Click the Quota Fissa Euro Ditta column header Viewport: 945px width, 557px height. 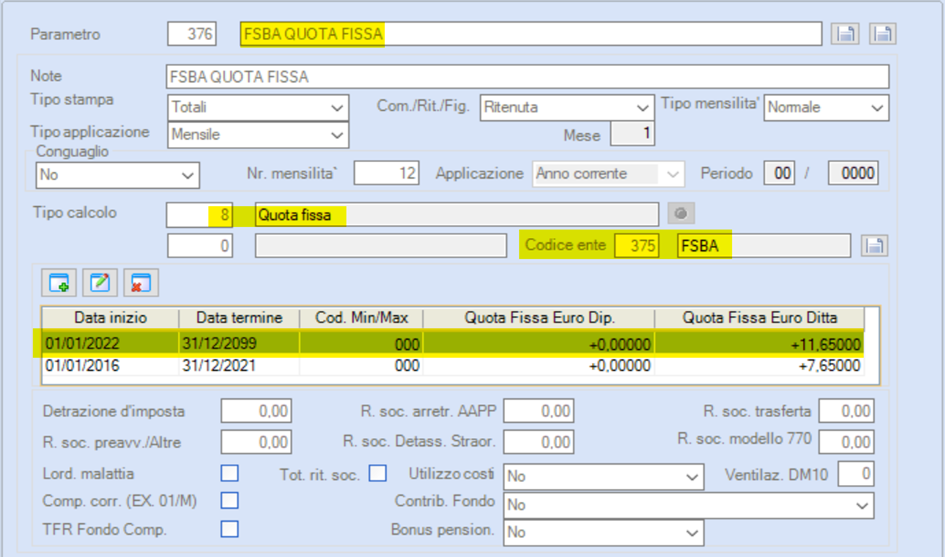click(759, 318)
